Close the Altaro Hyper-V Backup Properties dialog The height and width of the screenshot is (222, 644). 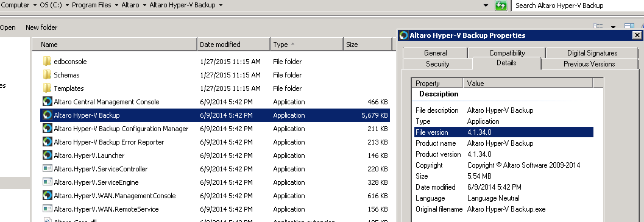pos(637,35)
